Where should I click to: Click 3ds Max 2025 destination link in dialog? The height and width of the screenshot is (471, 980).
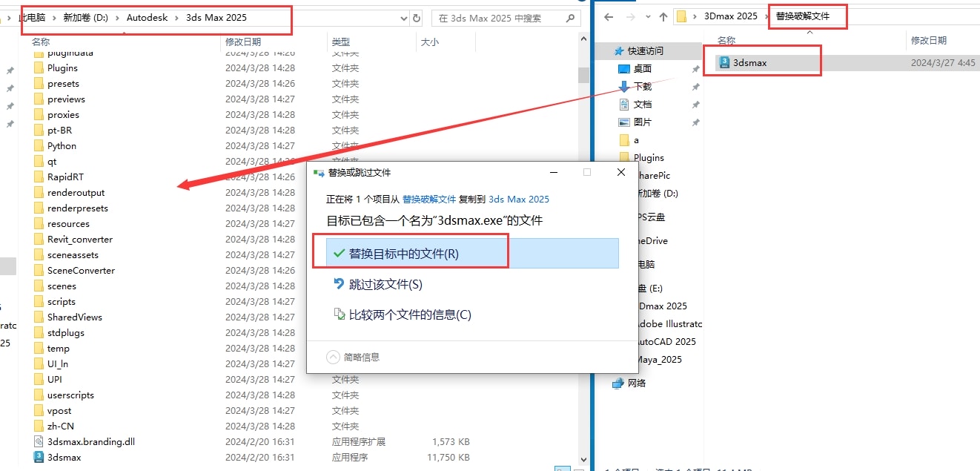[519, 200]
